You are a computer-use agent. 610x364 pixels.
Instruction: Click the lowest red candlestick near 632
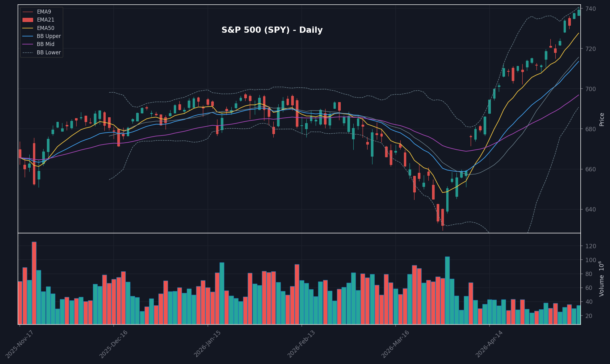point(443,217)
